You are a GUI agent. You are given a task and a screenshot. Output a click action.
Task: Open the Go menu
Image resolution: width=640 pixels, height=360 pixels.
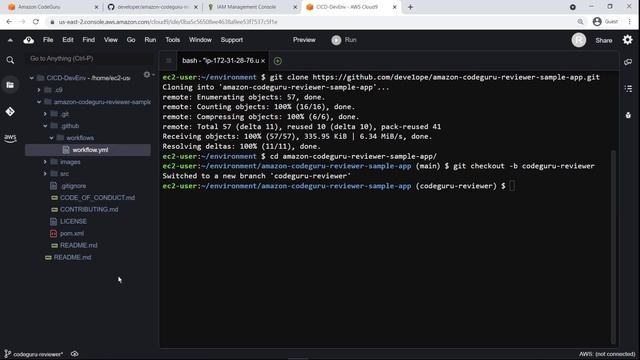tap(131, 40)
